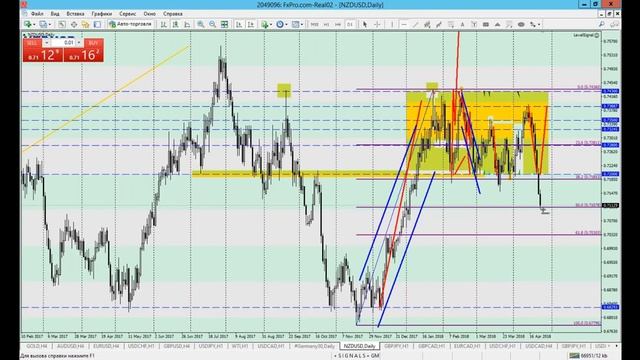Tile chart windows icon
640x360 pixels.
coord(224,24)
